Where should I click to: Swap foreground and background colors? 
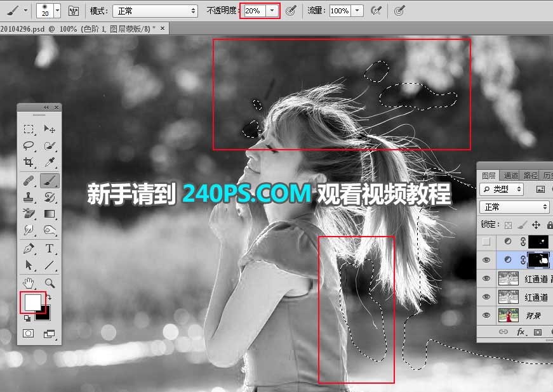50,297
